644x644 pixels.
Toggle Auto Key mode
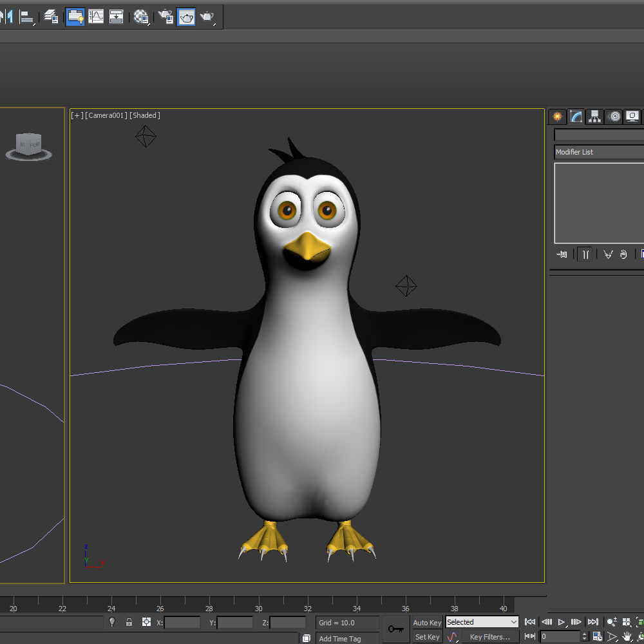[427, 623]
